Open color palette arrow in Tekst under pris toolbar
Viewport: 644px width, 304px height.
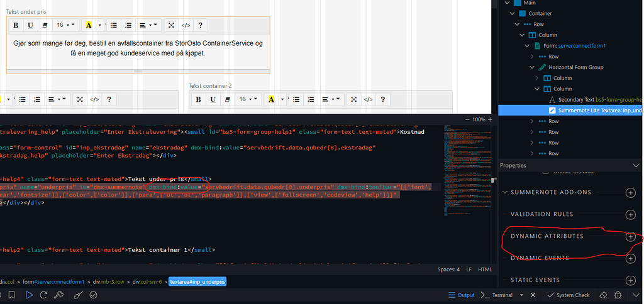[x=100, y=25]
